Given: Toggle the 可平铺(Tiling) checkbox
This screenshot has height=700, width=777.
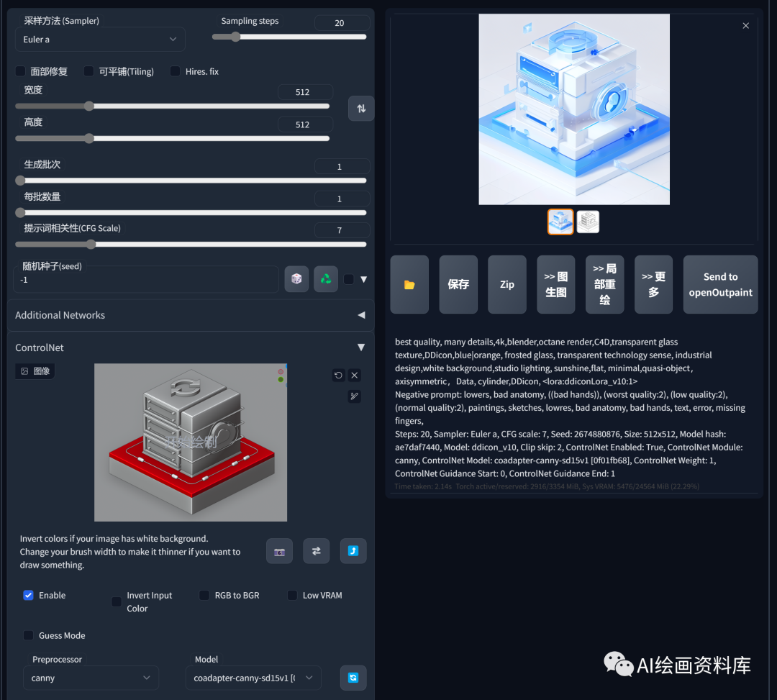Looking at the screenshot, I should click(88, 71).
